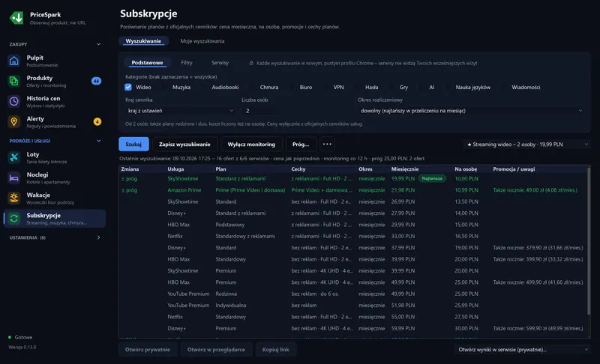The width and height of the screenshot is (600, 364).
Task: Open the saved search Streaming wideo dropdown
Action: (x=526, y=145)
